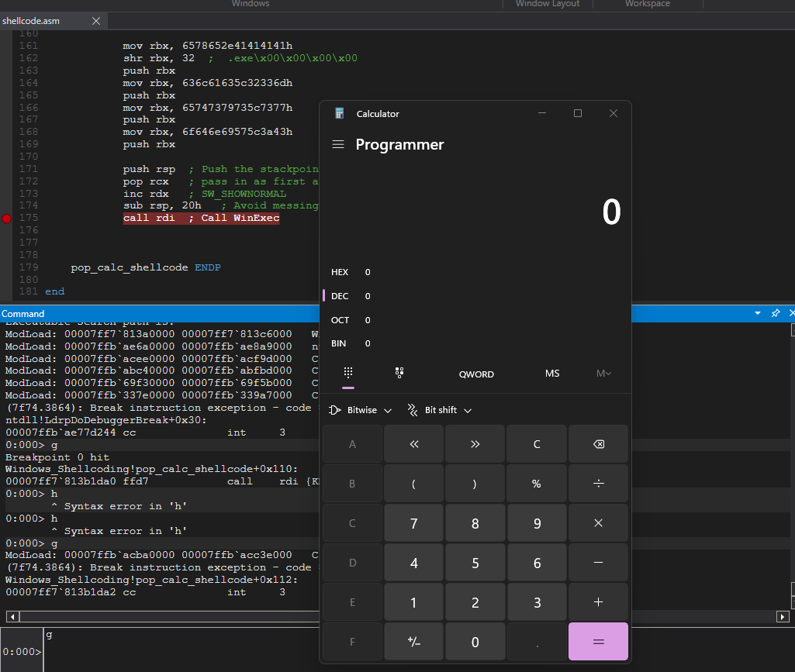795x672 pixels.
Task: Pin the Command window with the pin icon
Action: click(x=776, y=313)
